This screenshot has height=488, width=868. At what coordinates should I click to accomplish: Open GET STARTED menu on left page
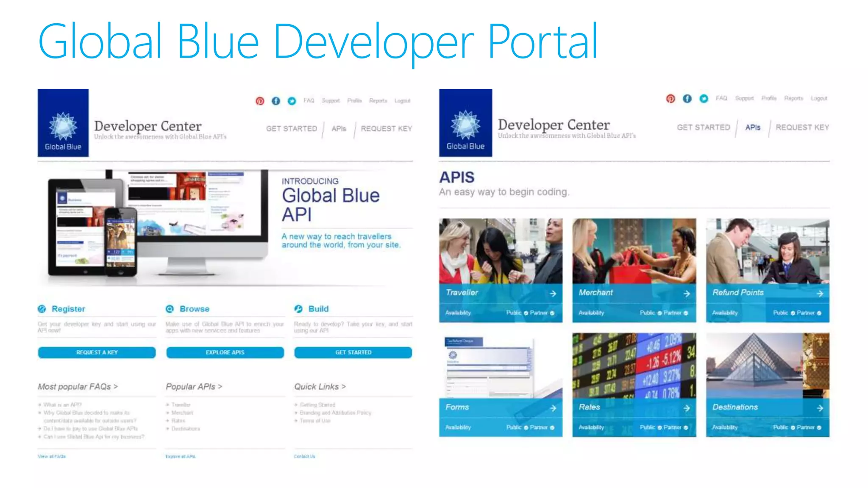coord(292,129)
